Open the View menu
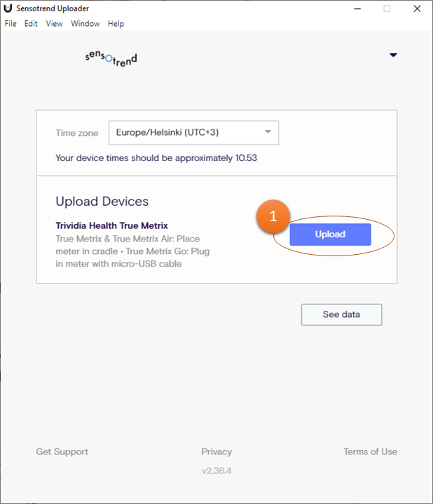This screenshot has height=504, width=433. point(54,24)
